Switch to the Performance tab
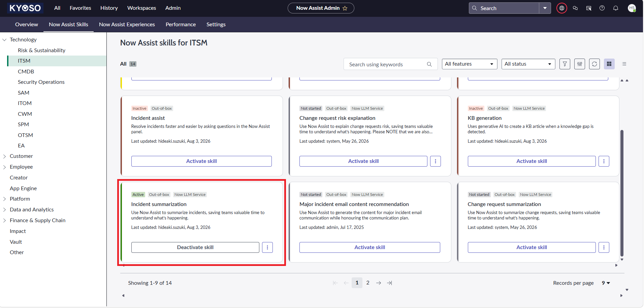Viewport: 644px width, 308px height. [x=181, y=25]
